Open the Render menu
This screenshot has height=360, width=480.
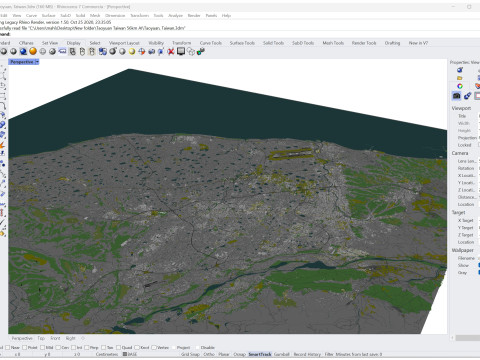coord(194,15)
